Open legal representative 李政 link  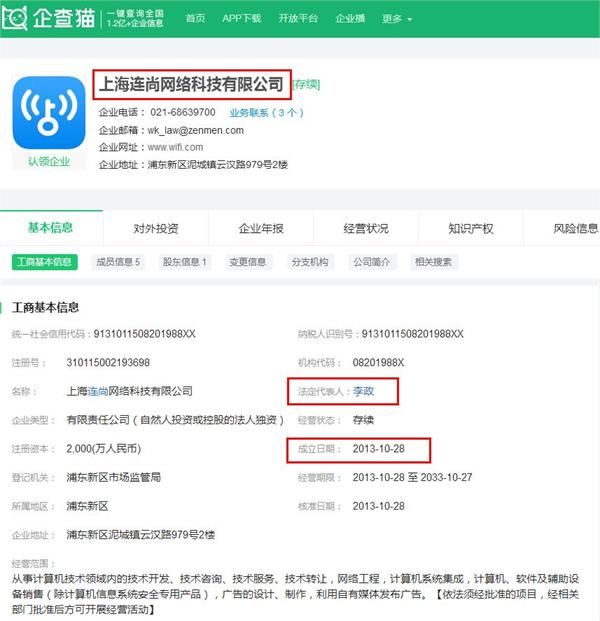pos(363,391)
